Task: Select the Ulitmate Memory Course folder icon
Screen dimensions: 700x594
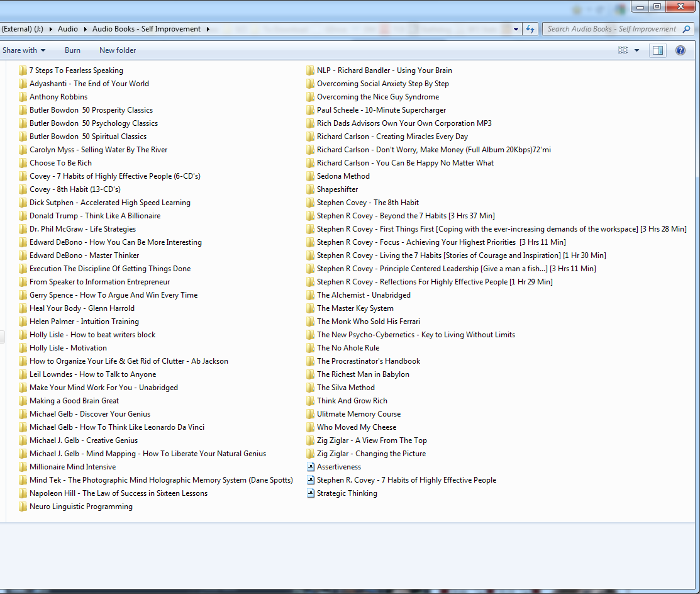Action: [311, 415]
